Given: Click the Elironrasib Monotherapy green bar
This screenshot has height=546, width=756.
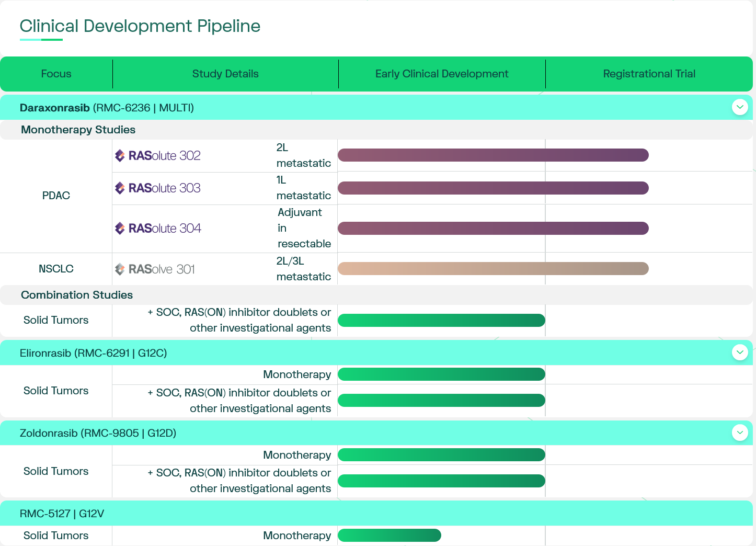Looking at the screenshot, I should 441,374.
